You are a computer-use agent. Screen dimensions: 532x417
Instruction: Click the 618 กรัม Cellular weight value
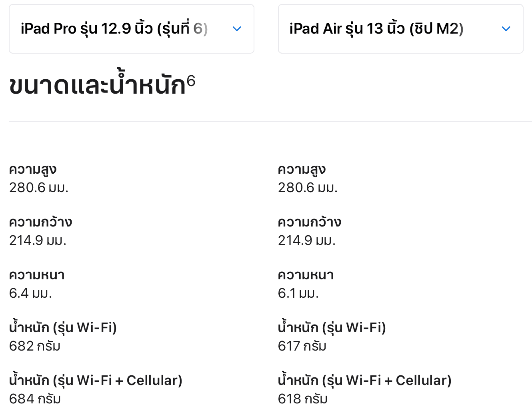coord(302,399)
